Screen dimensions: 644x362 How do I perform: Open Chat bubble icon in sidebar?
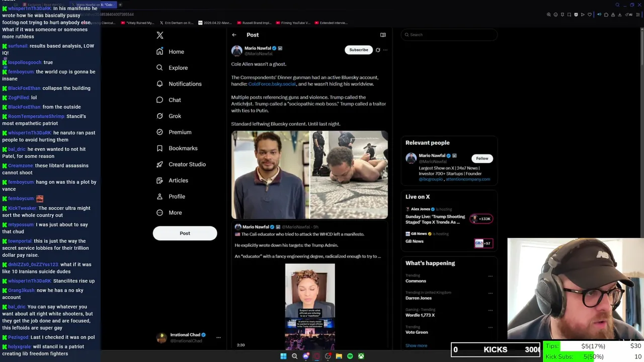(x=159, y=100)
